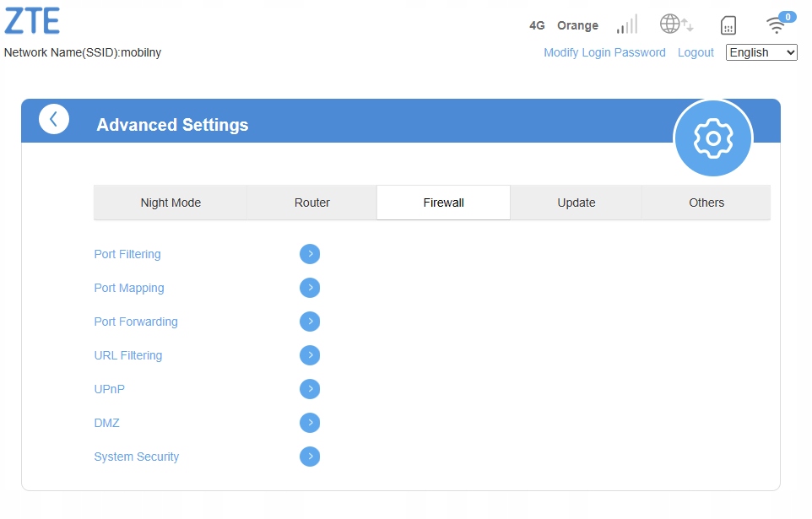Image resolution: width=812 pixels, height=519 pixels.
Task: Open the Port Forwarding link
Action: click(x=136, y=322)
